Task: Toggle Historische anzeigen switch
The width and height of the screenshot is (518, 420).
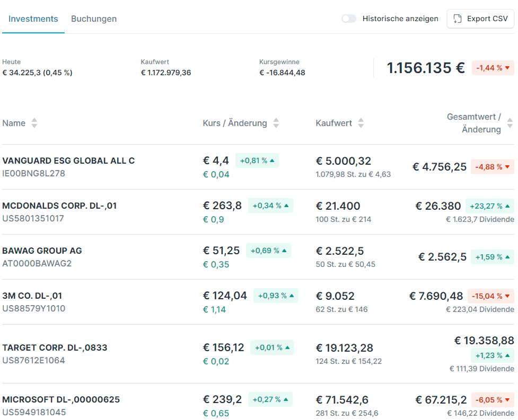Action: point(349,19)
